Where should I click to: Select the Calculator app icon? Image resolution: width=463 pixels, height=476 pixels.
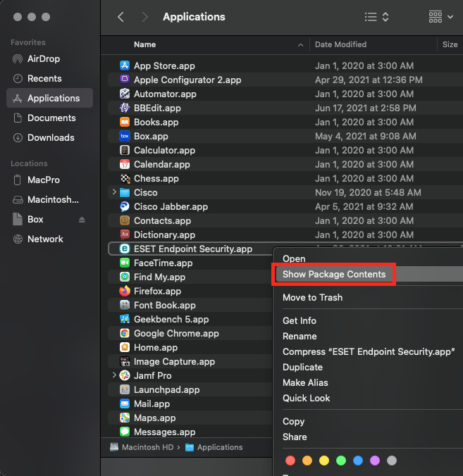(x=125, y=150)
